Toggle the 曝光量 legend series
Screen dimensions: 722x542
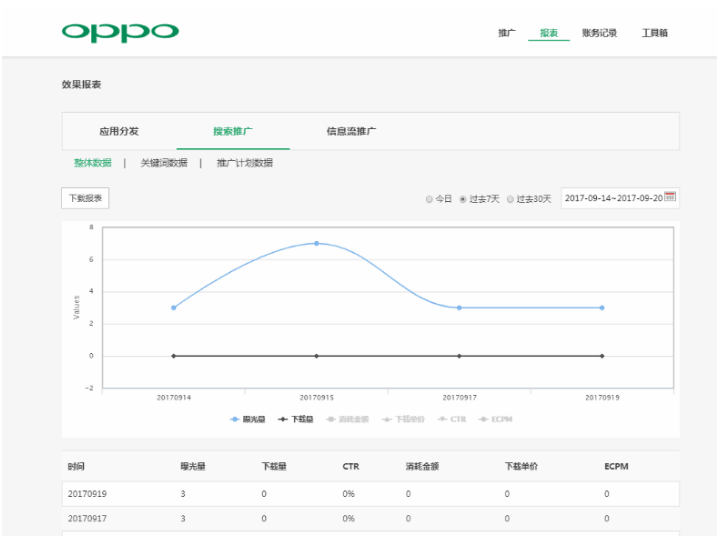coord(248,419)
